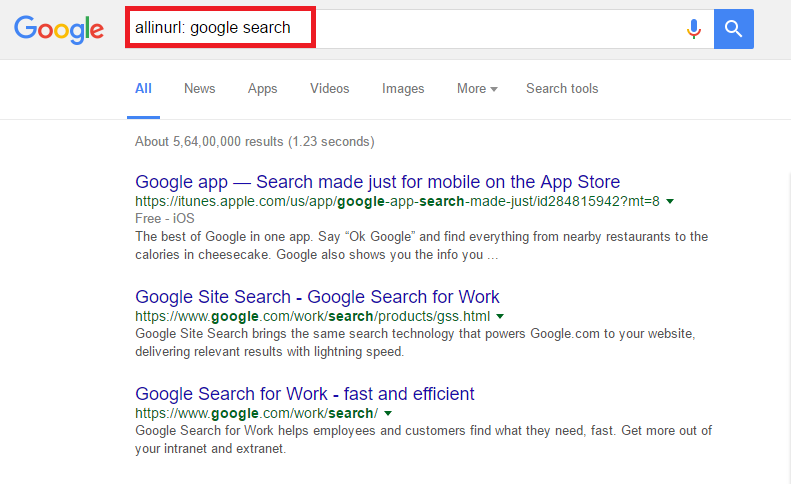This screenshot has width=791, height=484.
Task: Focus the search box containing allinurl query
Action: [x=419, y=29]
